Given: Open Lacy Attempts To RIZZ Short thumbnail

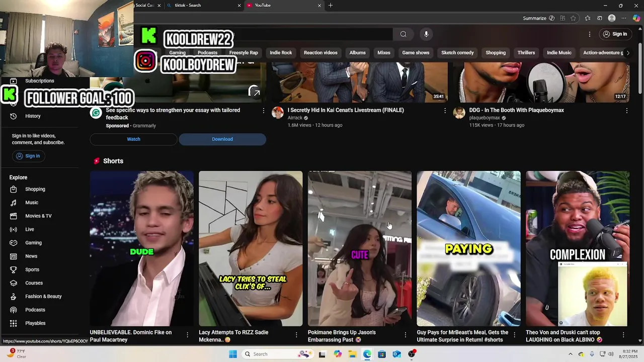Looking at the screenshot, I should click(251, 248).
